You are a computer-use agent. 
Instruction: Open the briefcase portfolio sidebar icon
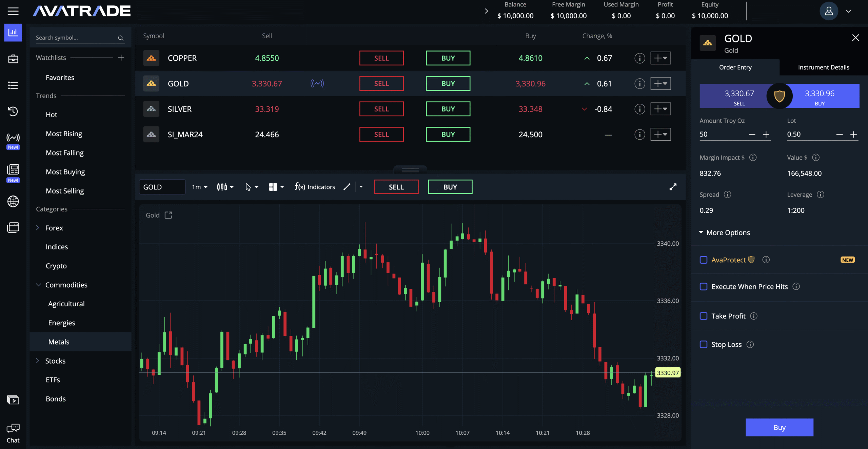click(13, 59)
